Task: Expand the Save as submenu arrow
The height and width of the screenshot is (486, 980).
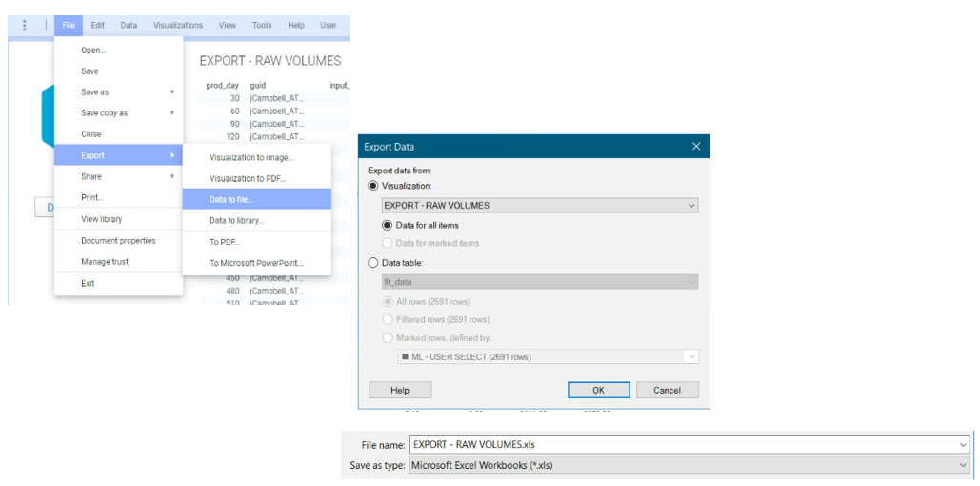Action: [x=172, y=92]
